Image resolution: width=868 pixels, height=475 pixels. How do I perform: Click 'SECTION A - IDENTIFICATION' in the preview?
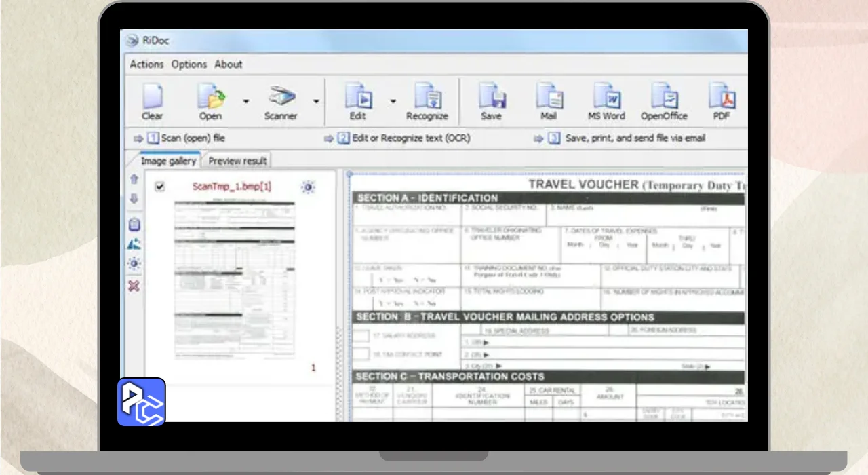(428, 198)
